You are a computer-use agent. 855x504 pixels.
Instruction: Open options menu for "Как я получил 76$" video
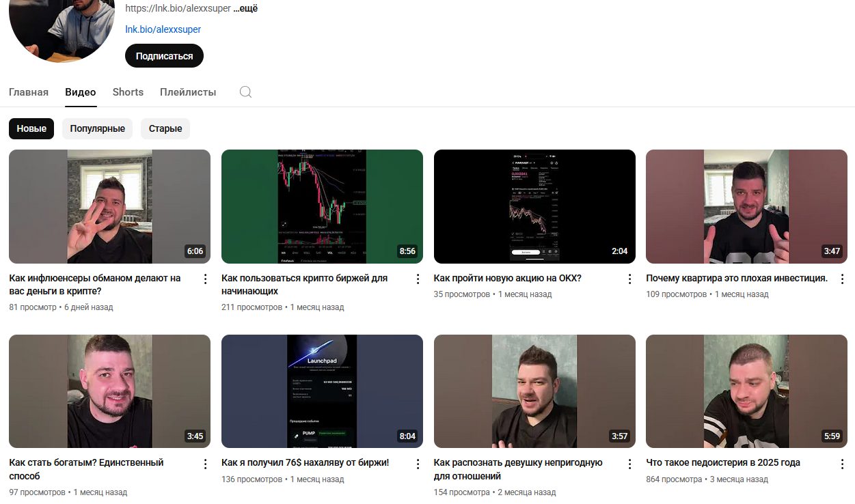(x=418, y=464)
